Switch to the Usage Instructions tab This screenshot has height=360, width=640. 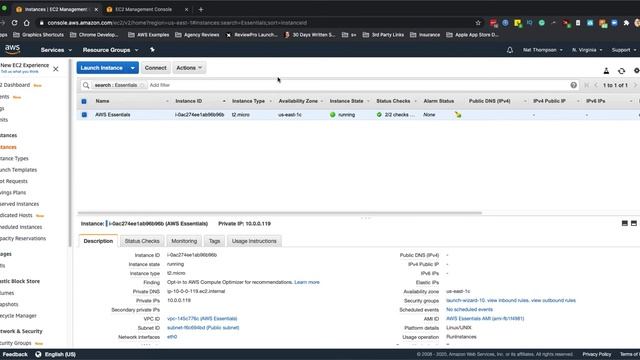click(x=254, y=241)
